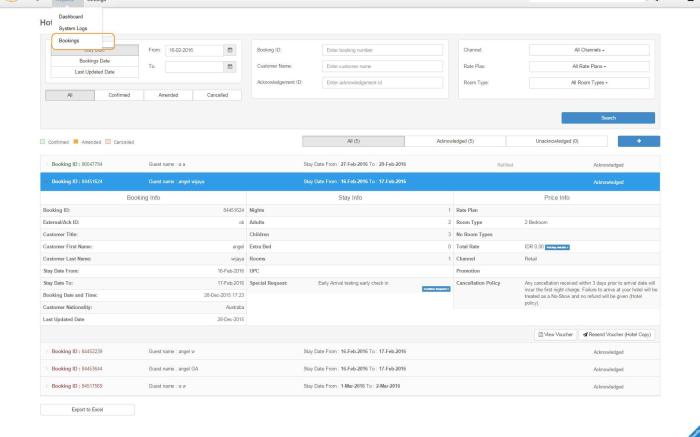Filter bookings by Cancelled status
This screenshot has width=700, height=437.
click(x=217, y=95)
